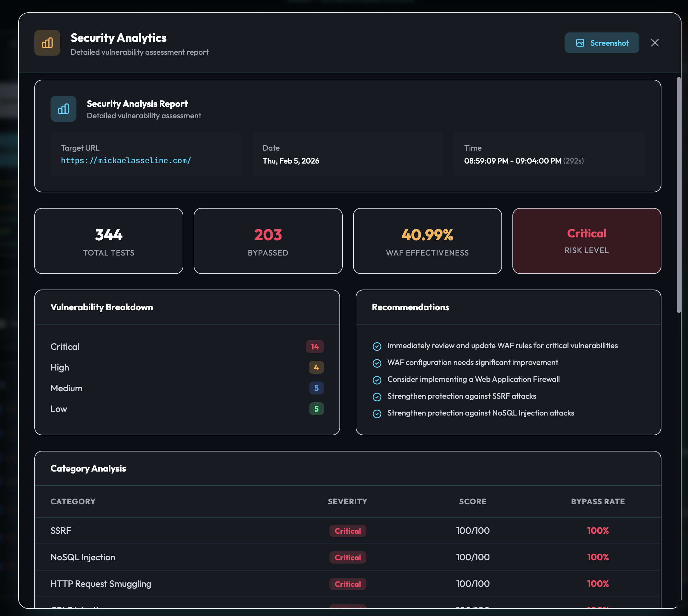Click the 100/100 score for SSRF

[473, 531]
